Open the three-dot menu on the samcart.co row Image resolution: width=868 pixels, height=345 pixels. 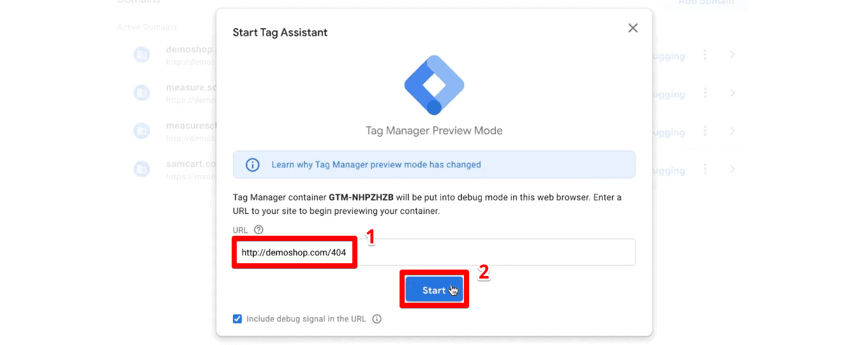[x=705, y=169]
